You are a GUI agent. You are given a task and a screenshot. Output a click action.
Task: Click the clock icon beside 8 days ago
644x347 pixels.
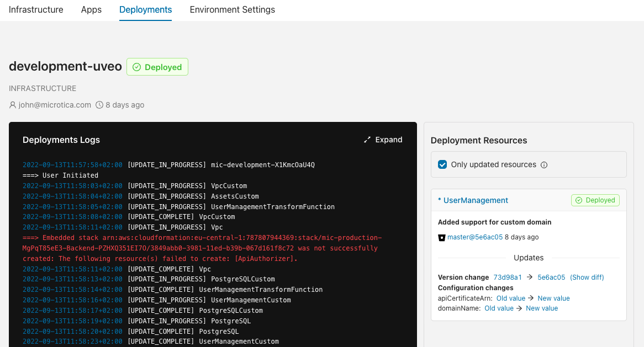point(99,105)
